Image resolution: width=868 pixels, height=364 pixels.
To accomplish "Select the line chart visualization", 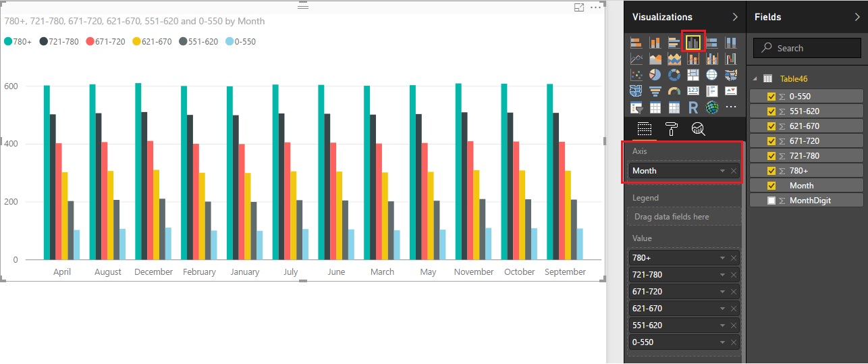I will (x=636, y=59).
